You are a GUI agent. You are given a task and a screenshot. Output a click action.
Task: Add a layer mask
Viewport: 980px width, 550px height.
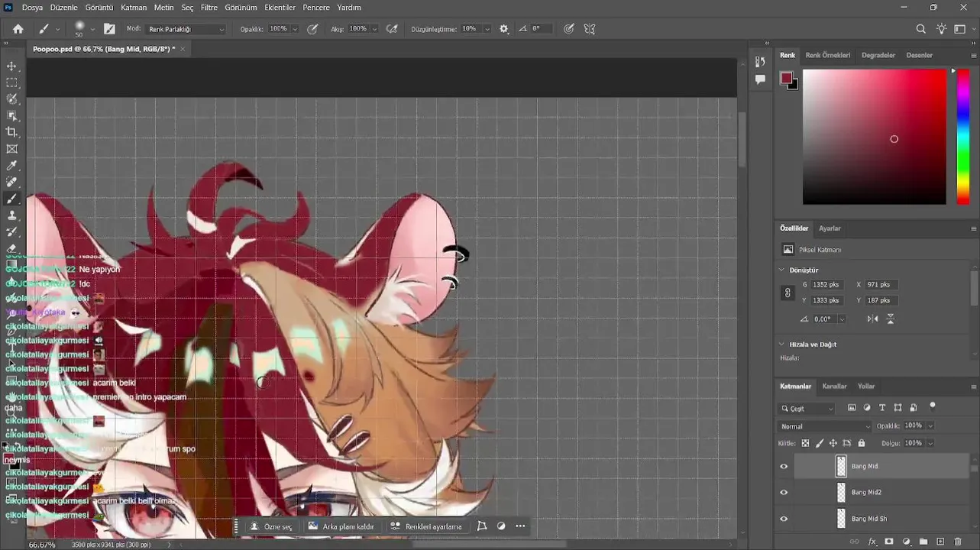pos(889,542)
